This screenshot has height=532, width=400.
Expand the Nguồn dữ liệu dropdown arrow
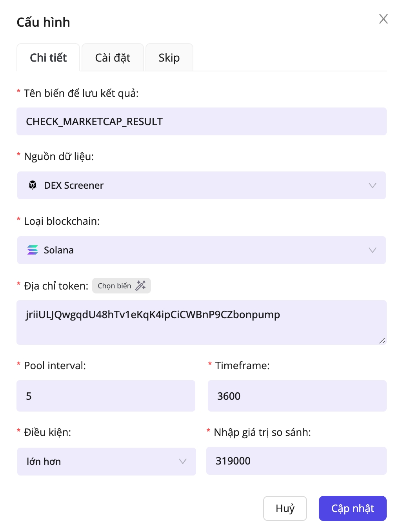[372, 185]
